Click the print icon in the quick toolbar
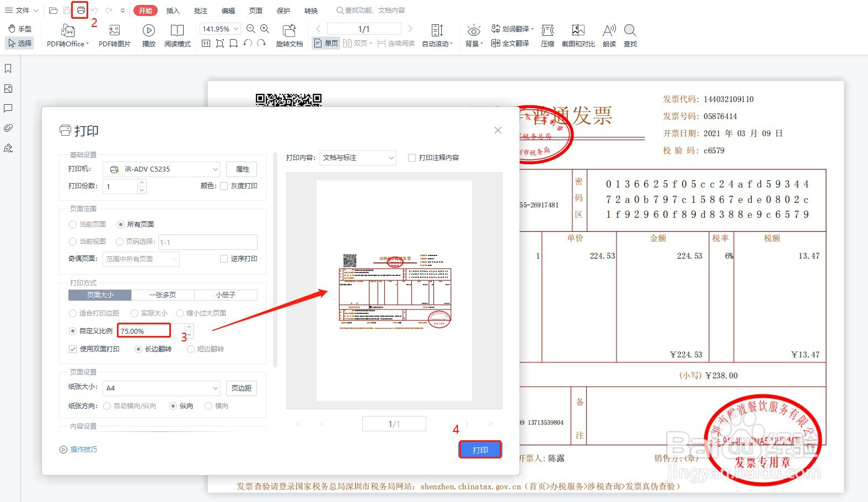The height and width of the screenshot is (502, 868). [x=81, y=10]
